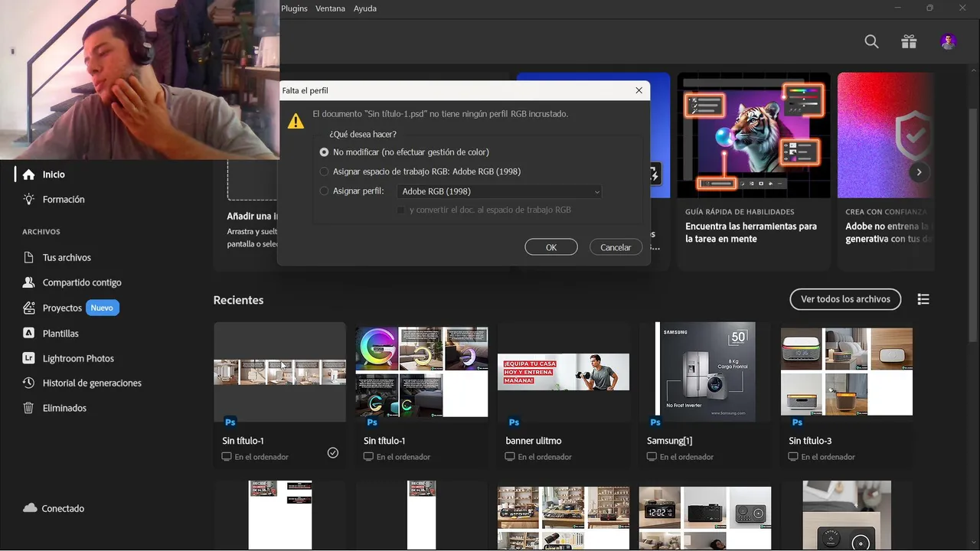This screenshot has width=980, height=551.
Task: Open the user profile avatar
Action: 949,42
